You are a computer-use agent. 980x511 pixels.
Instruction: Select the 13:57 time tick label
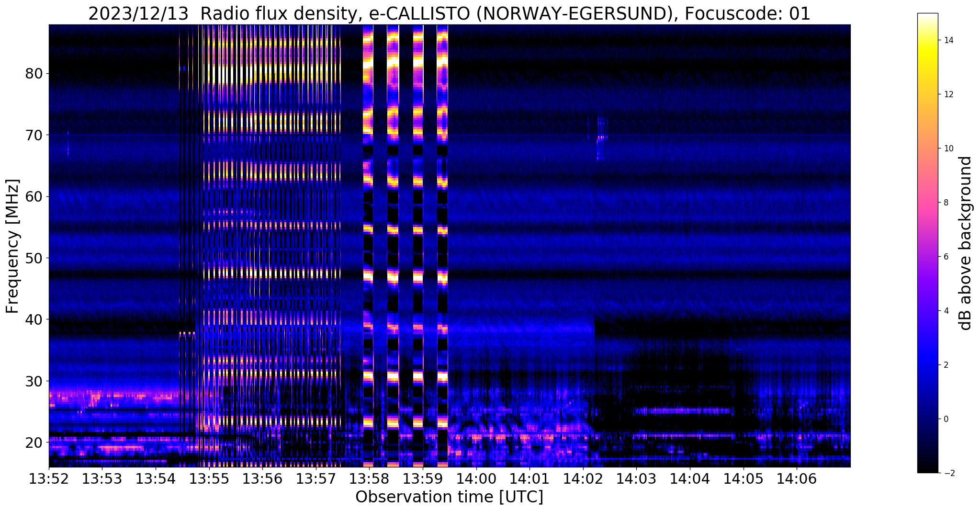(x=316, y=479)
